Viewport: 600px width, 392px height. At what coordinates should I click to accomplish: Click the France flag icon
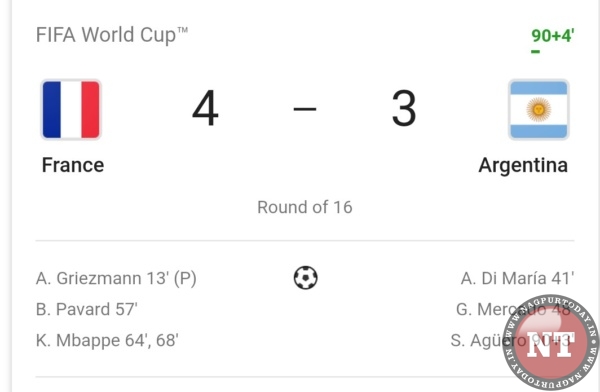(71, 109)
